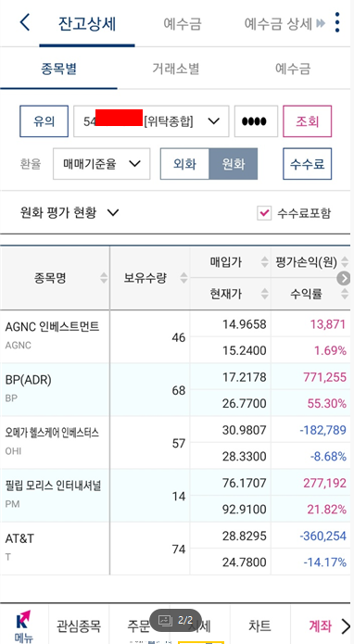Tap the 24.7800 current price cell
Screen dimensions: 354x644
pos(245,562)
